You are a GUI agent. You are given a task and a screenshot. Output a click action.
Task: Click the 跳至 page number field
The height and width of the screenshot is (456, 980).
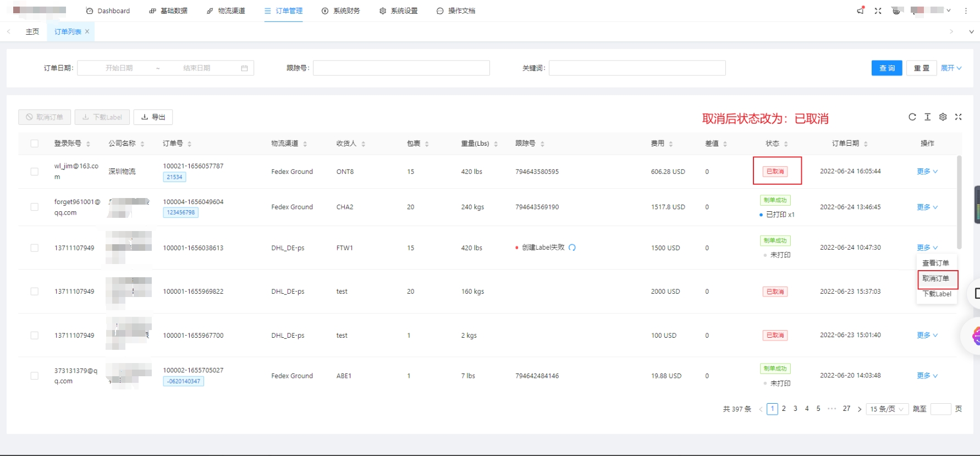click(x=940, y=409)
